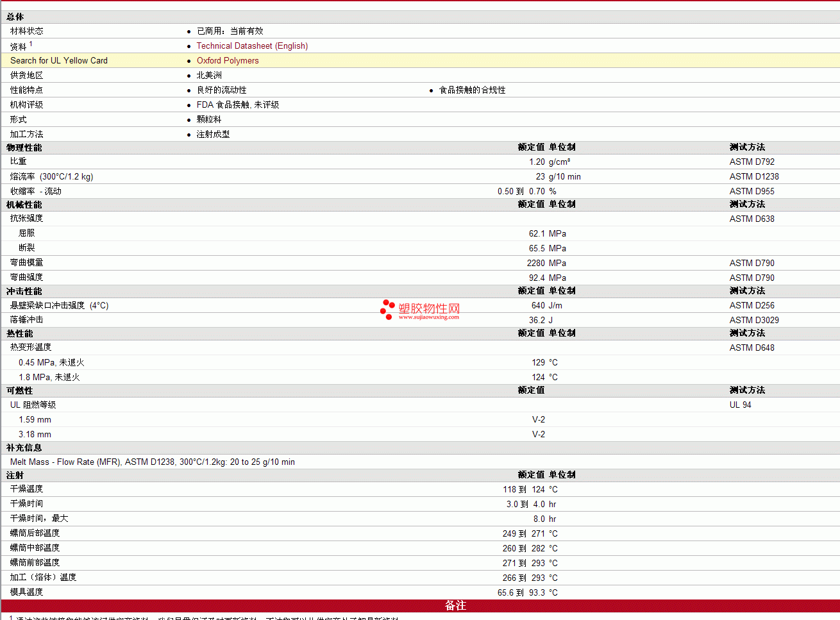Click the '熔流率 (300°C/1.2 kg)' label
Screen dimensions: 840x620
(x=51, y=177)
